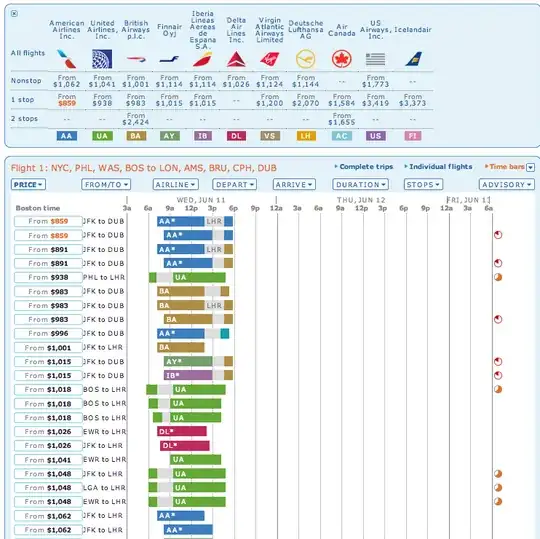540x539 pixels.
Task: Click the UA airline code badge
Action: [102, 136]
